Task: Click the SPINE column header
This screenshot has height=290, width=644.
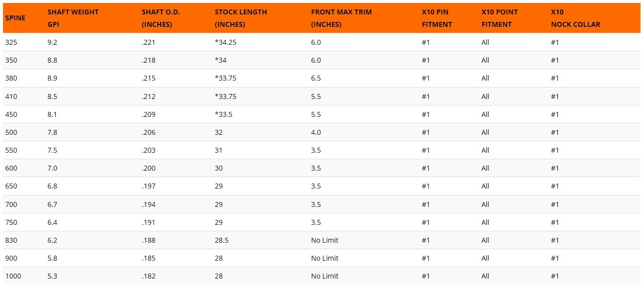Action: point(15,18)
